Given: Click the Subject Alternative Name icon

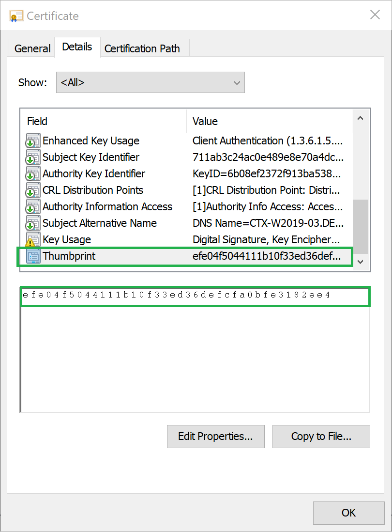Looking at the screenshot, I should pos(32,223).
